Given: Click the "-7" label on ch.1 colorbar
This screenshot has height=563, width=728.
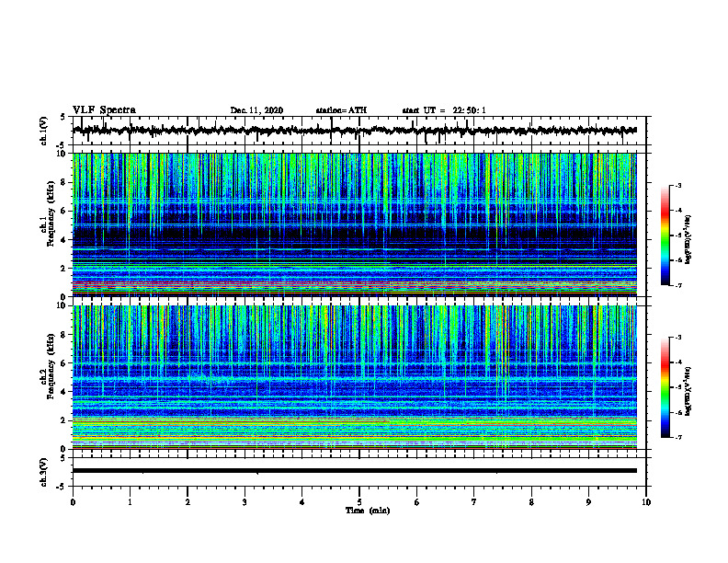Looking at the screenshot, I should tap(678, 285).
